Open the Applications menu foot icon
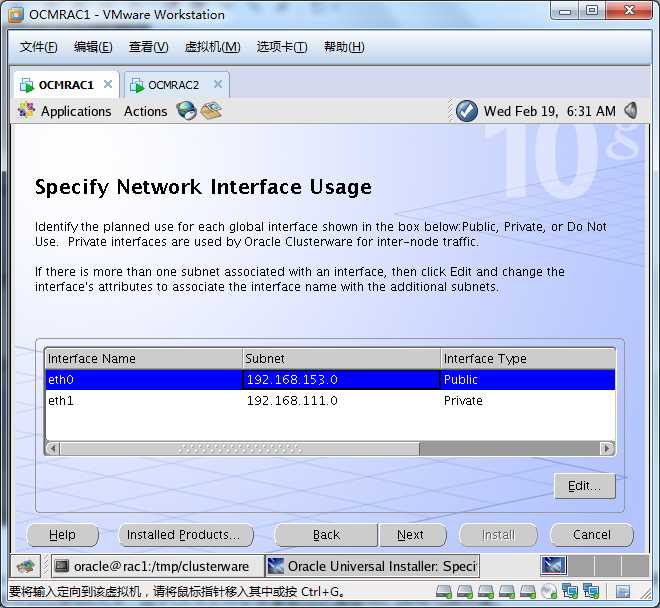Image resolution: width=660 pixels, height=608 pixels. click(27, 110)
